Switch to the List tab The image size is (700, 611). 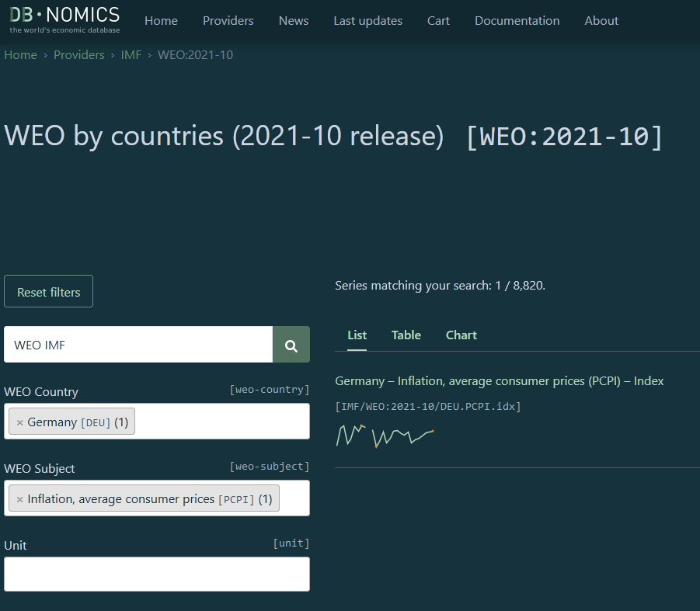[357, 335]
